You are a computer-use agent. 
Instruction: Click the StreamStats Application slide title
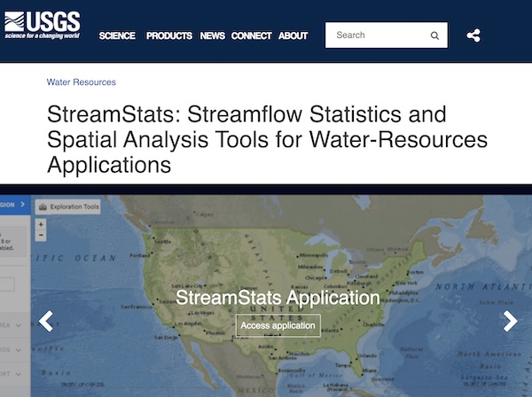(278, 298)
